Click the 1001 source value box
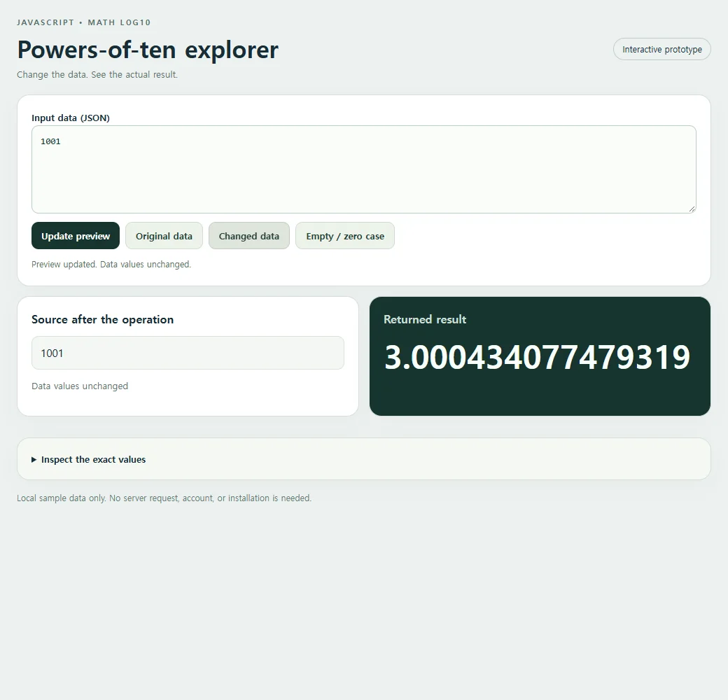Viewport: 728px width, 700px height. (188, 353)
